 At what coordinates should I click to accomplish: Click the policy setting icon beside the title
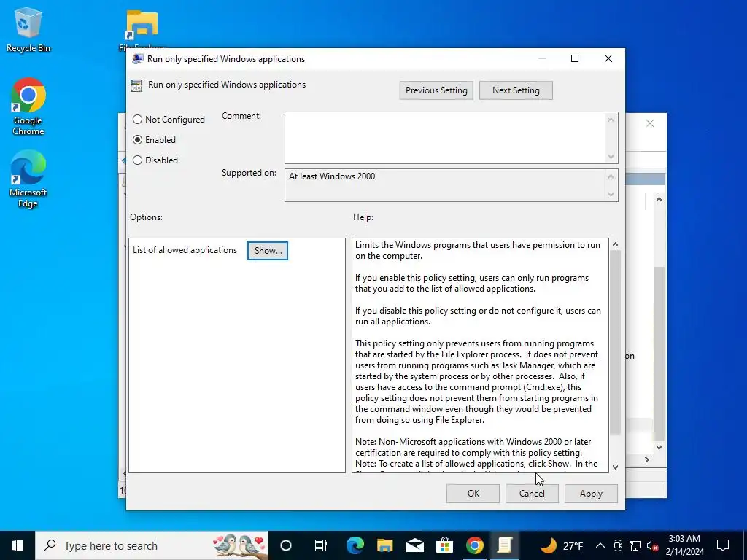click(136, 86)
